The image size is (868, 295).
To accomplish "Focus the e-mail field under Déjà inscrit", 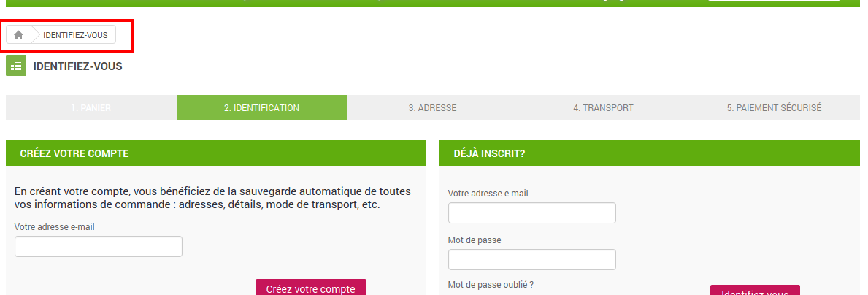I will click(532, 212).
